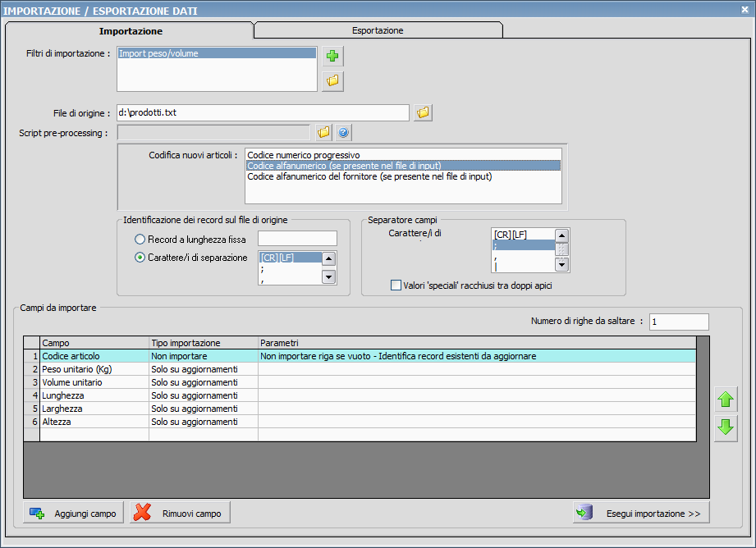Click Script pre-processing input field
756x548 pixels.
213,133
